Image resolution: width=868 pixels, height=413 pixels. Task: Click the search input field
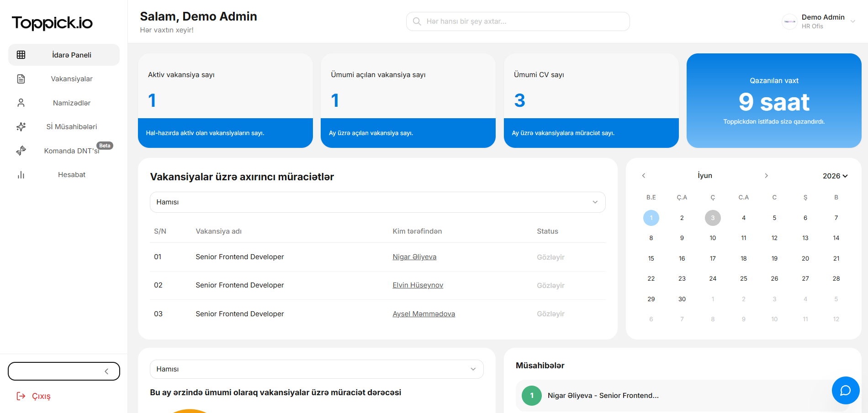coord(518,21)
